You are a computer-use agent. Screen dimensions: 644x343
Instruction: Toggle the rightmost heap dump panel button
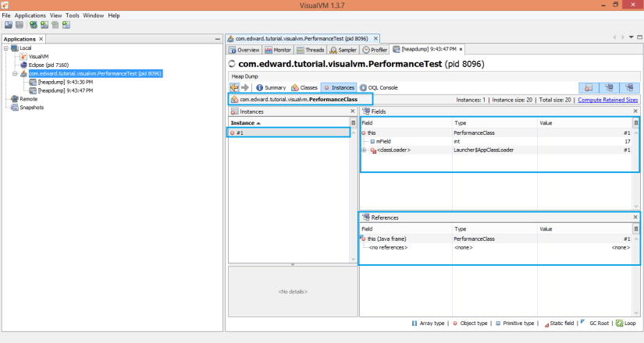tap(629, 87)
